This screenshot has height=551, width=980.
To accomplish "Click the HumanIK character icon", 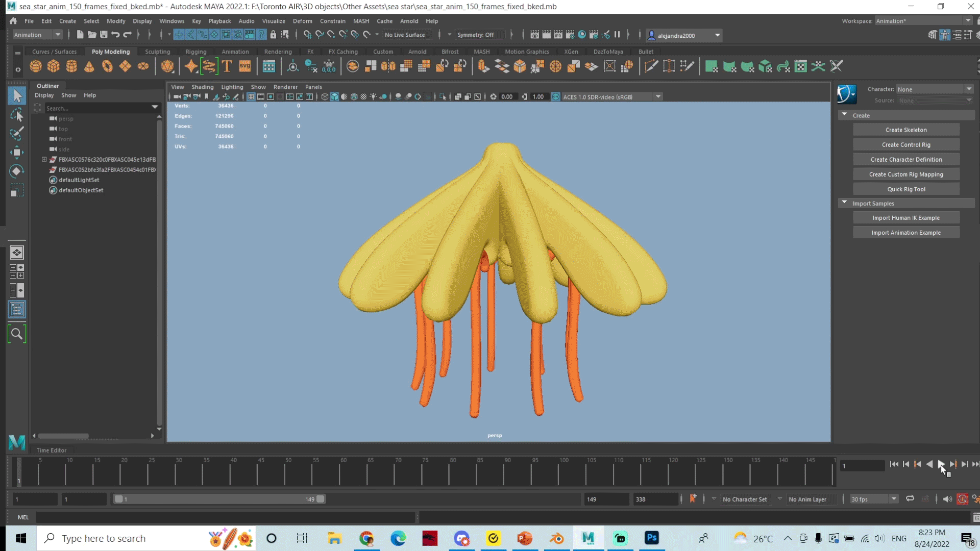I will pos(847,94).
